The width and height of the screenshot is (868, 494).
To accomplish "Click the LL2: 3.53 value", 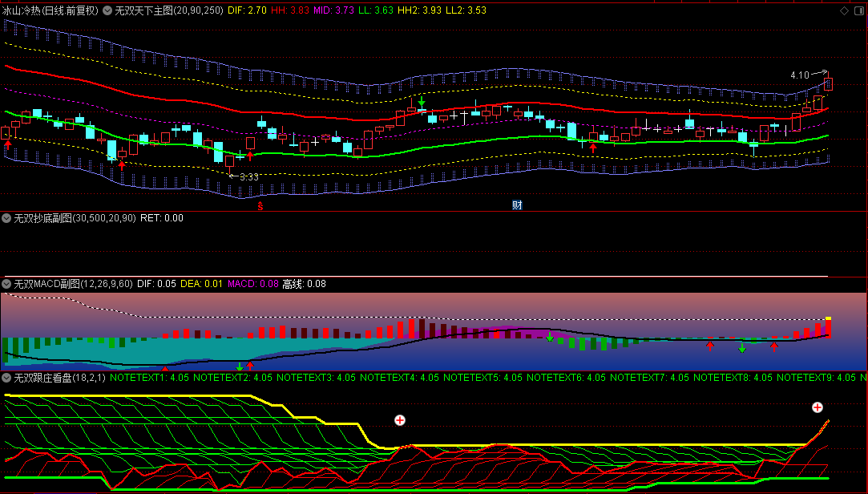I will (466, 10).
